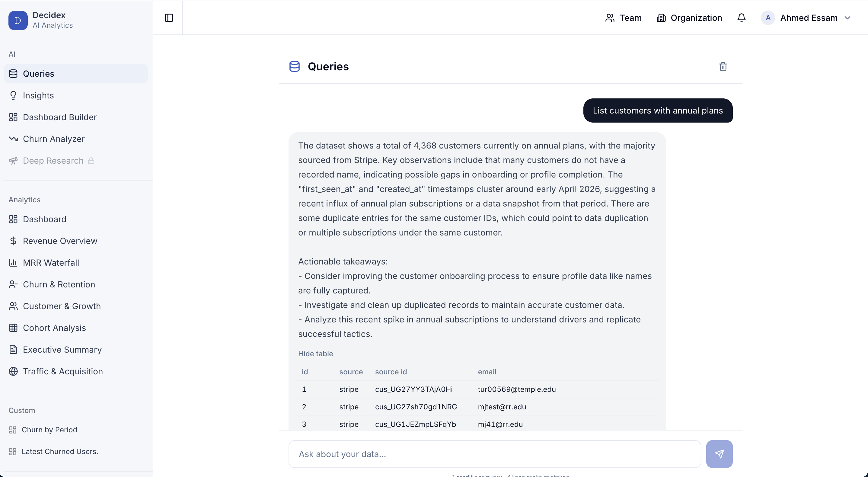Open Latest Churned Users custom dashboard
This screenshot has width=868, height=477.
[60, 451]
